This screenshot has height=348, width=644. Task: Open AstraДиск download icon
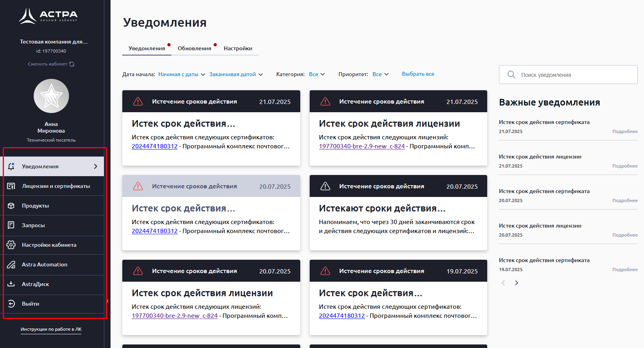11,284
